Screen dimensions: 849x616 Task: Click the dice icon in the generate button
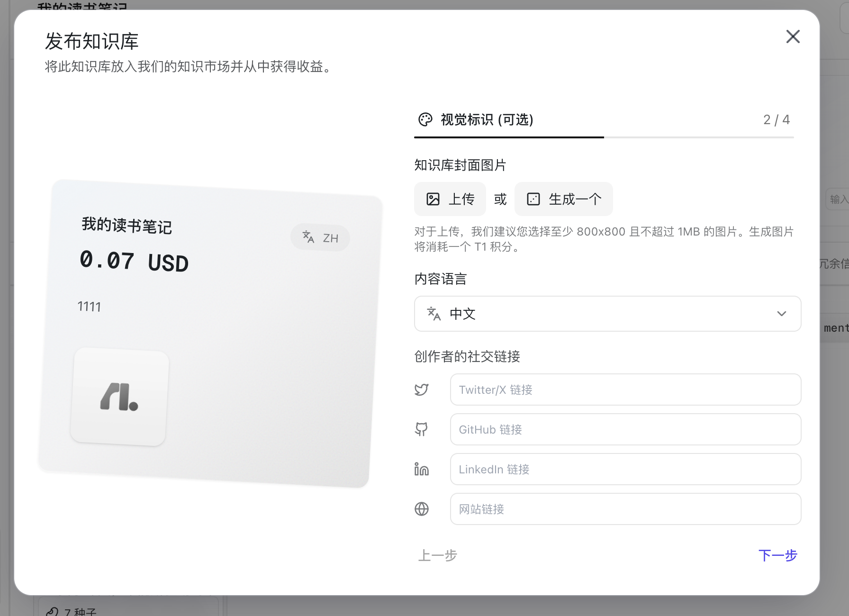[533, 199]
